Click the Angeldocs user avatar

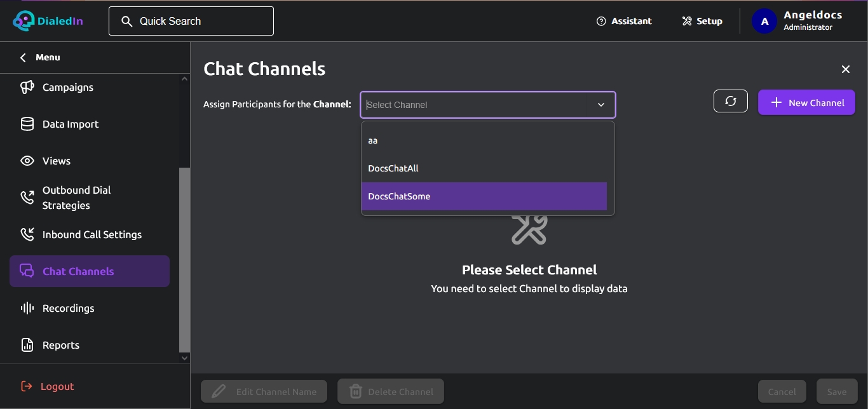point(764,21)
